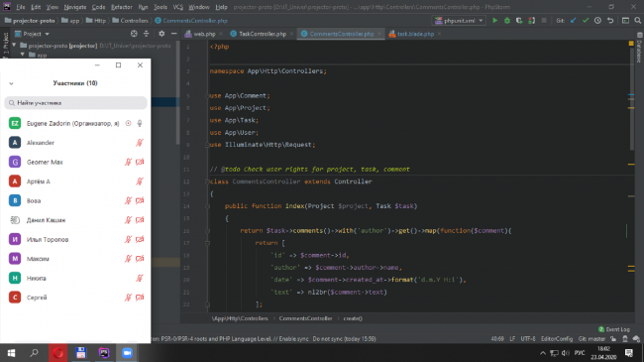Click the Windows taskbar search icon
Image resolution: width=644 pixels, height=362 pixels.
tap(34, 353)
